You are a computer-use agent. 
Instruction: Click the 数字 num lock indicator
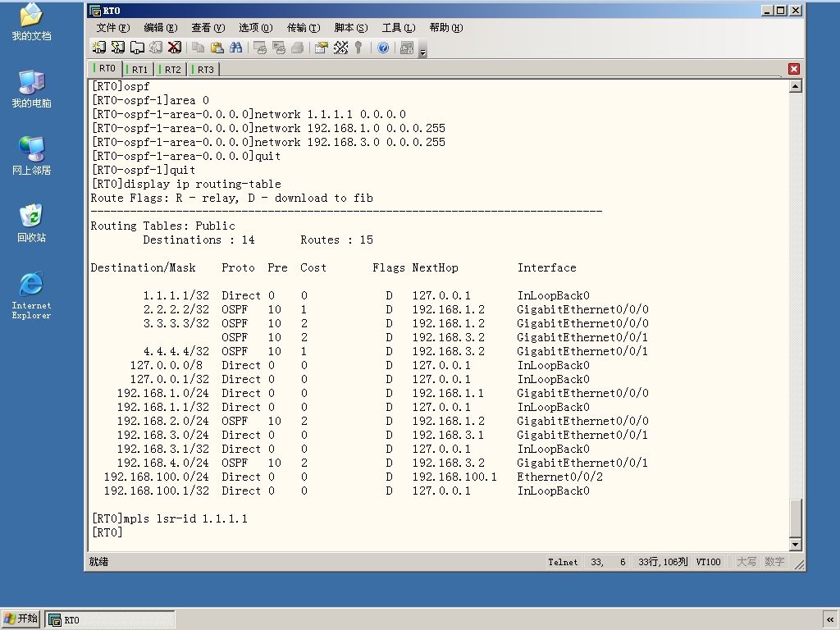coord(774,562)
